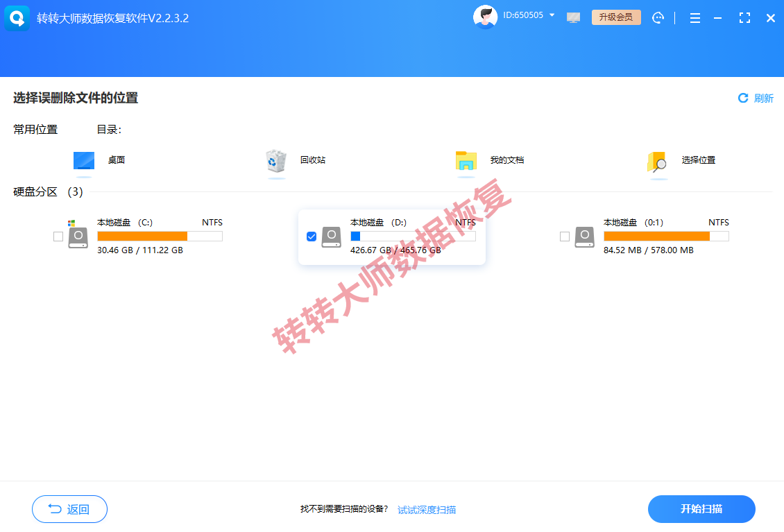Close the application window
784x532 pixels.
point(771,18)
